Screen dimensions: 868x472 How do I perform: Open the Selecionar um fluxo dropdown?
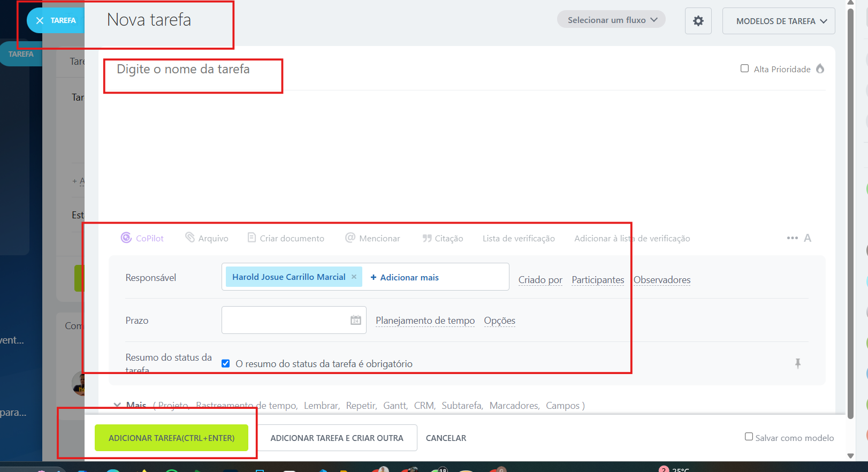click(x=611, y=20)
